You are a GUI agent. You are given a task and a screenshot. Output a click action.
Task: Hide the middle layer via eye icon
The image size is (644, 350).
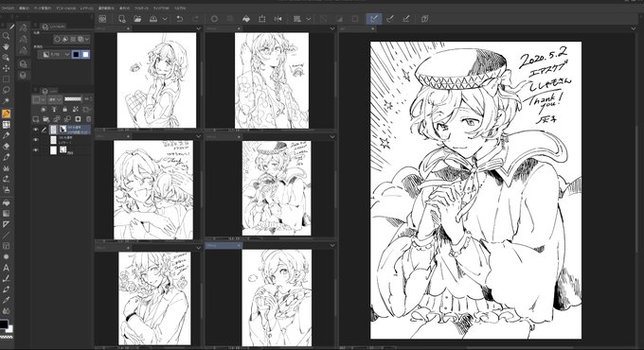pos(36,140)
